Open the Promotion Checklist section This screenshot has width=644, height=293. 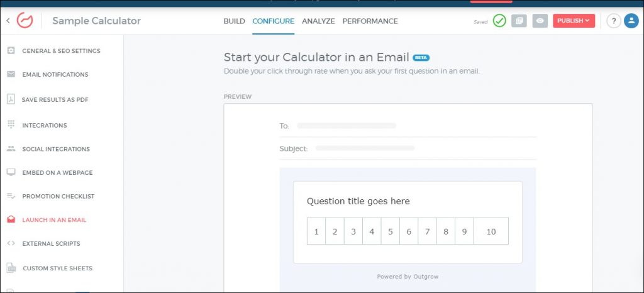(x=58, y=196)
